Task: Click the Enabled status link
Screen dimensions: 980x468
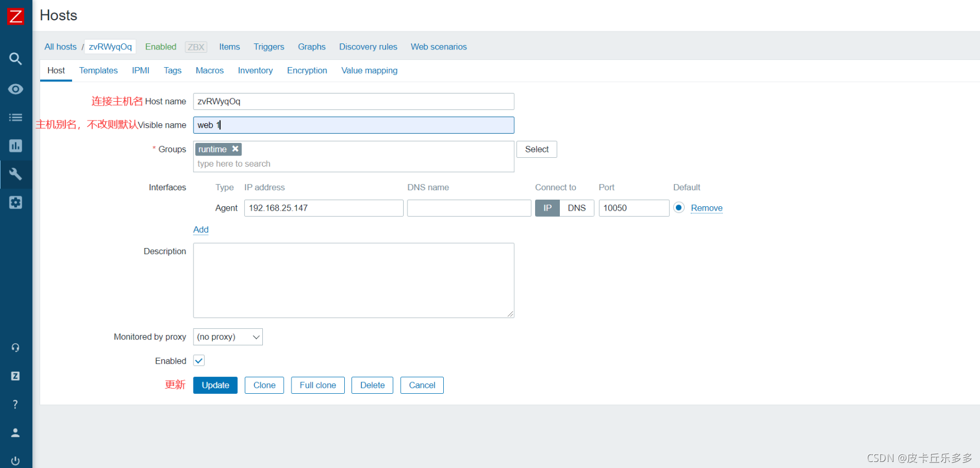Action: (x=161, y=47)
